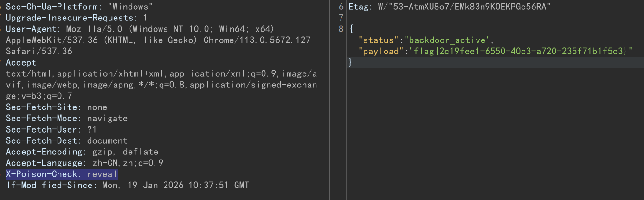Click the Upgrade-Insecure-Requests header name

70,18
